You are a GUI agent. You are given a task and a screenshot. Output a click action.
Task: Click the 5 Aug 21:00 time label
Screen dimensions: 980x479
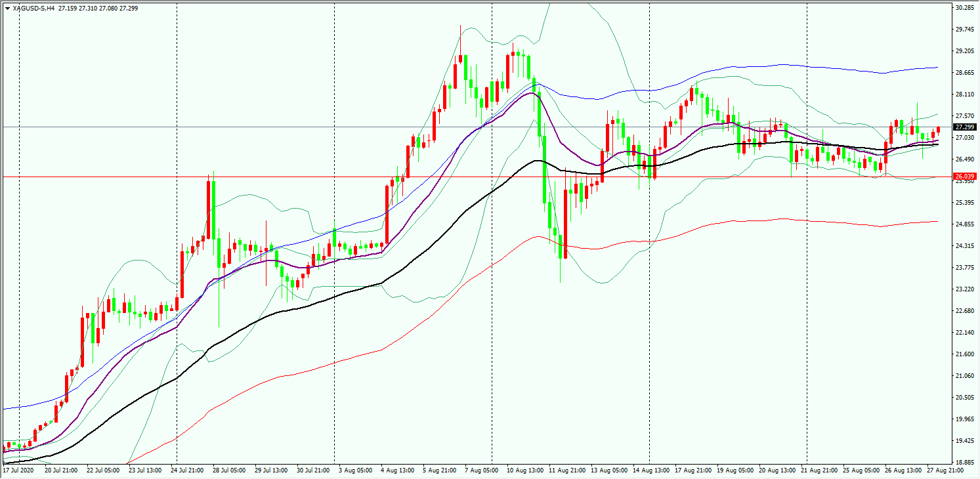(x=440, y=470)
